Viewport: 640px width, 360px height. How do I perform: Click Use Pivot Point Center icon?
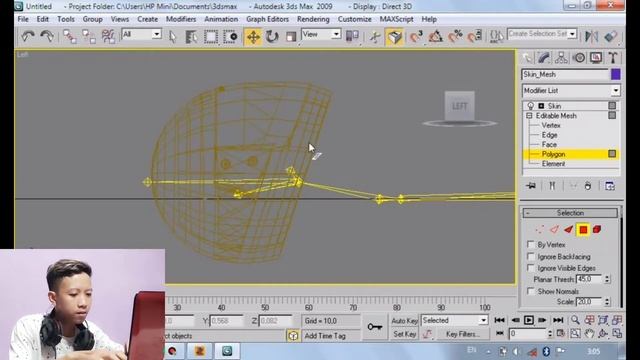tap(352, 36)
